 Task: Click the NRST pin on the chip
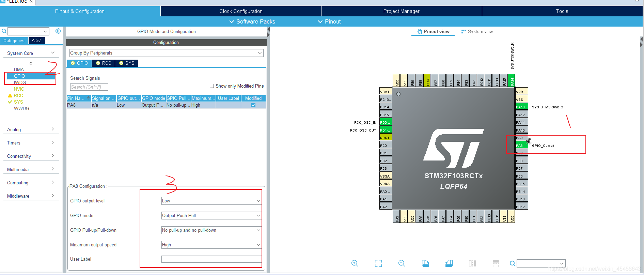coord(386,138)
